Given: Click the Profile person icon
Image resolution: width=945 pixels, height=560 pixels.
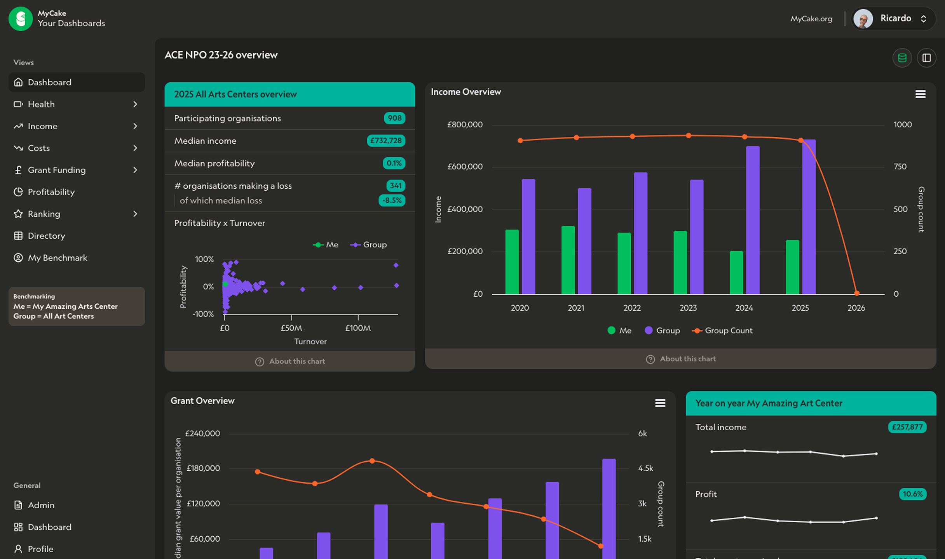Looking at the screenshot, I should tap(18, 549).
